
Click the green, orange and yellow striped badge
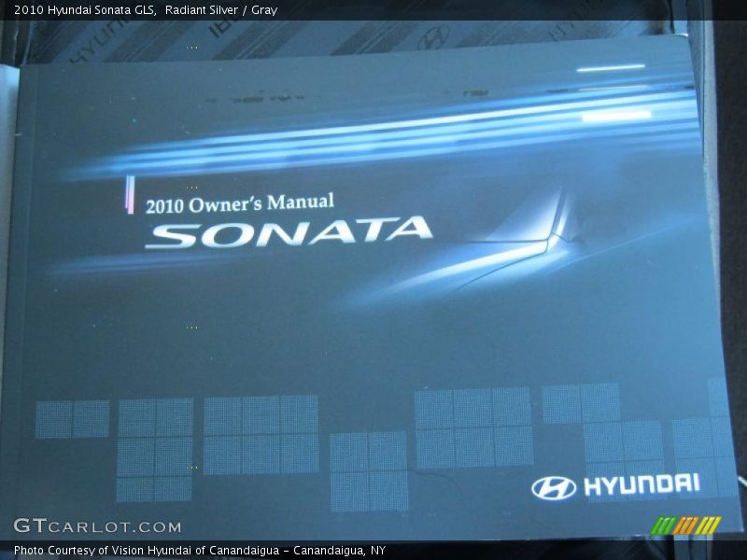(x=686, y=525)
